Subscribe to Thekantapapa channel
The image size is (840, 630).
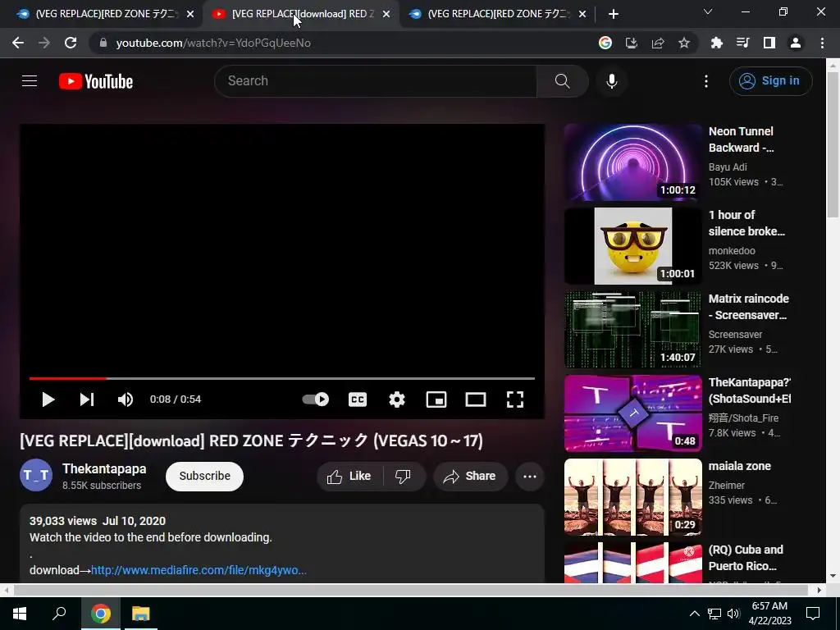pos(204,477)
